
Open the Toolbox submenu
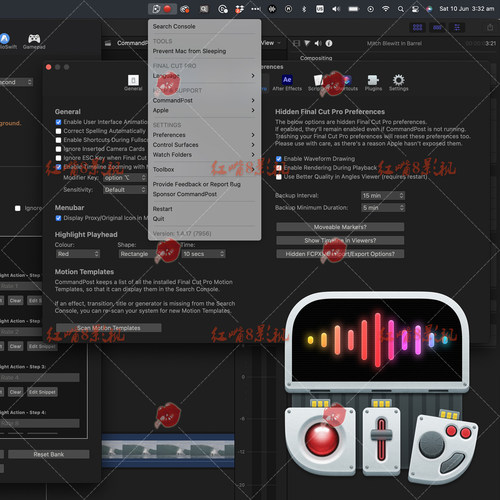click(204, 169)
